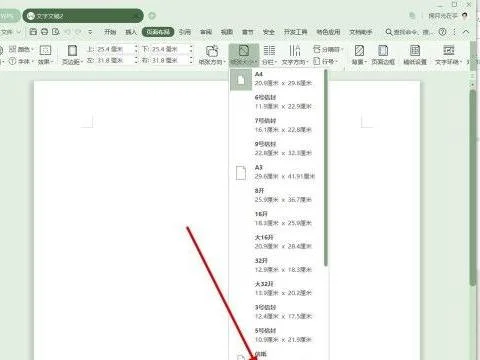Click the left margin spinner arrows
The width and height of the screenshot is (480, 360).
[136, 61]
